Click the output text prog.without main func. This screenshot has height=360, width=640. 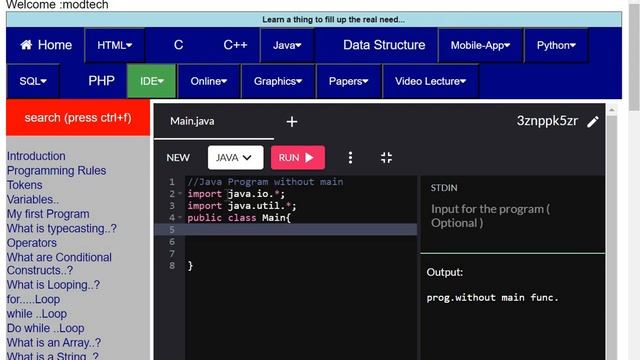pos(492,298)
